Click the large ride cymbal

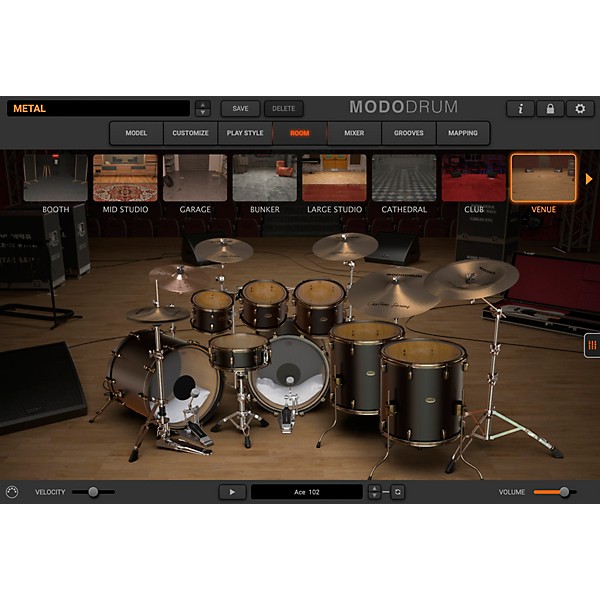[394, 293]
